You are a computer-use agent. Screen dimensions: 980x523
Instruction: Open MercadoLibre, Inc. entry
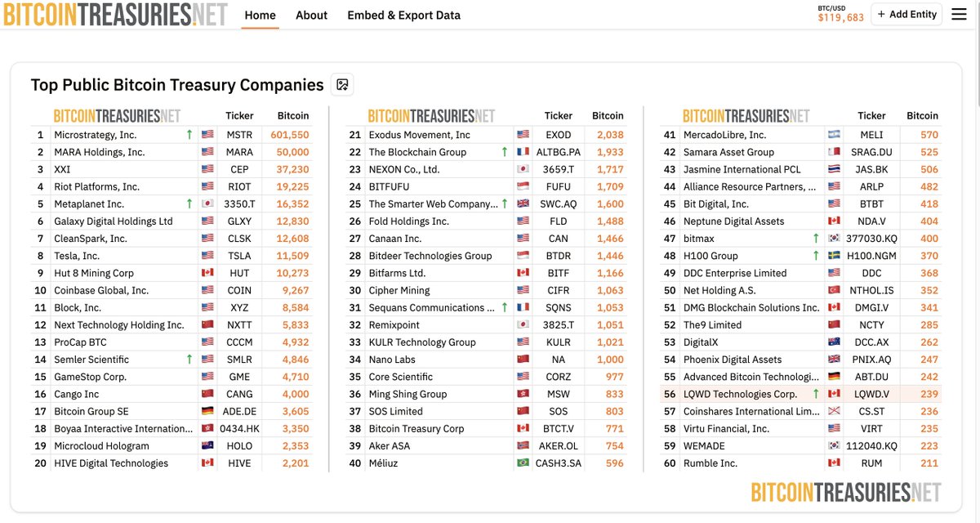725,135
